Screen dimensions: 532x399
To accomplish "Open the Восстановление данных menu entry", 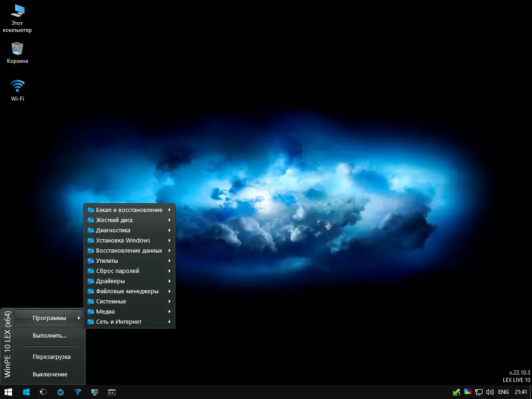I will click(x=129, y=250).
